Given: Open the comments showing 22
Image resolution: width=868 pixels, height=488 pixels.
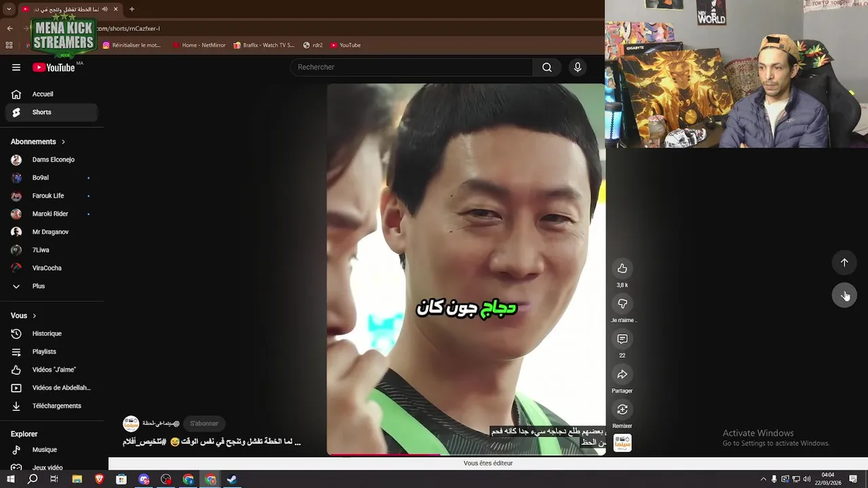Looking at the screenshot, I should point(622,339).
